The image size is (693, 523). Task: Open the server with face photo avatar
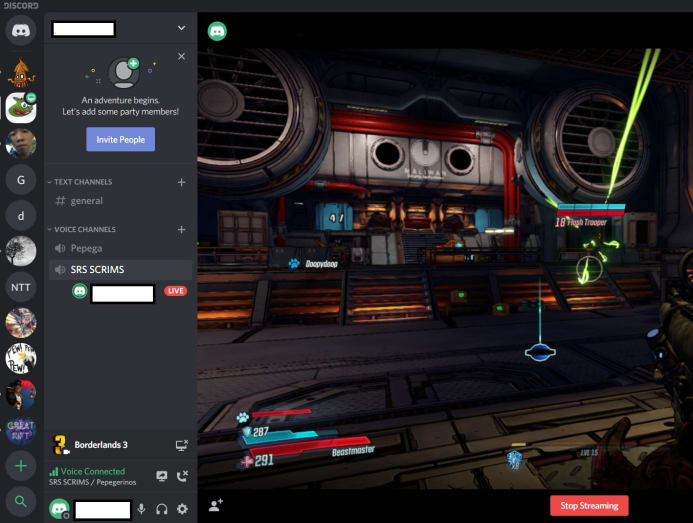point(21,144)
